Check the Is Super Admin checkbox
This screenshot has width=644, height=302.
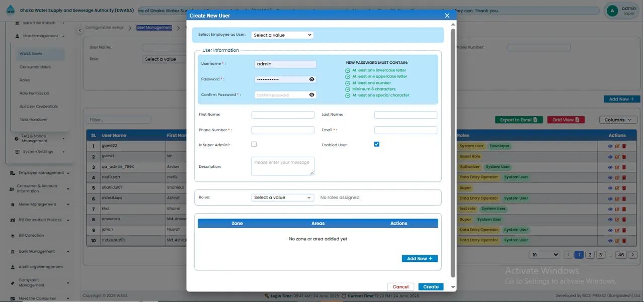(x=254, y=144)
